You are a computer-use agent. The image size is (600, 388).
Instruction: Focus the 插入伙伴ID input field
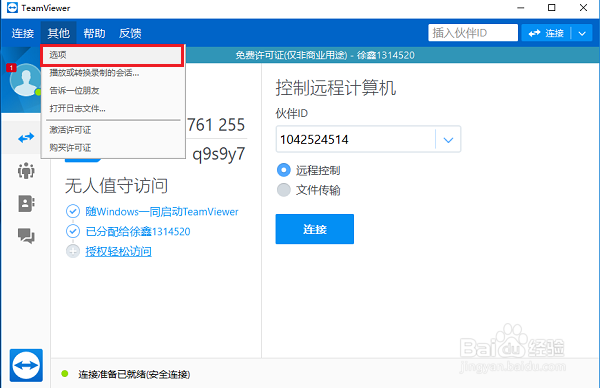473,33
